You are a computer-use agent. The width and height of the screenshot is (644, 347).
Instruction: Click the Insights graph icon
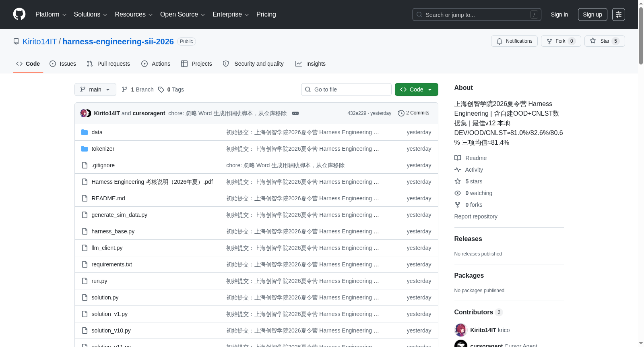[299, 64]
